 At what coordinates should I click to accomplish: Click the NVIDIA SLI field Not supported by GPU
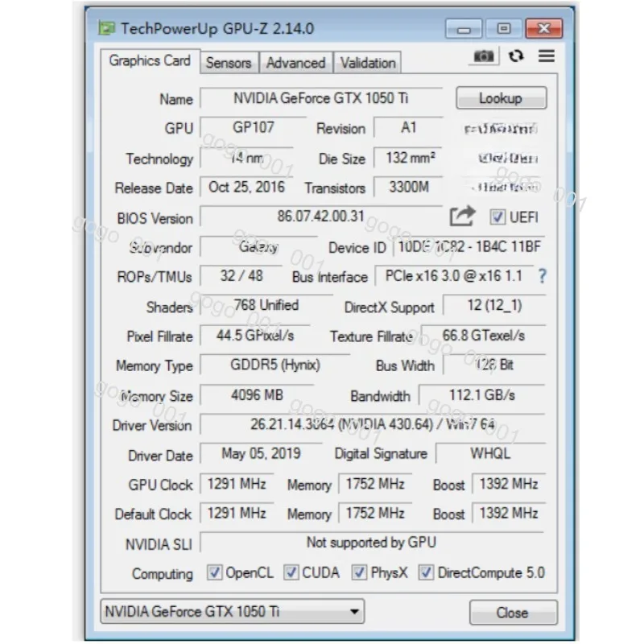click(x=372, y=543)
